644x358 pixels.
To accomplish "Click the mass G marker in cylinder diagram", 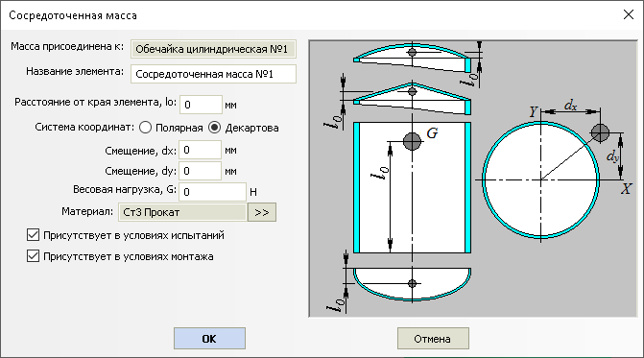I will tap(412, 142).
